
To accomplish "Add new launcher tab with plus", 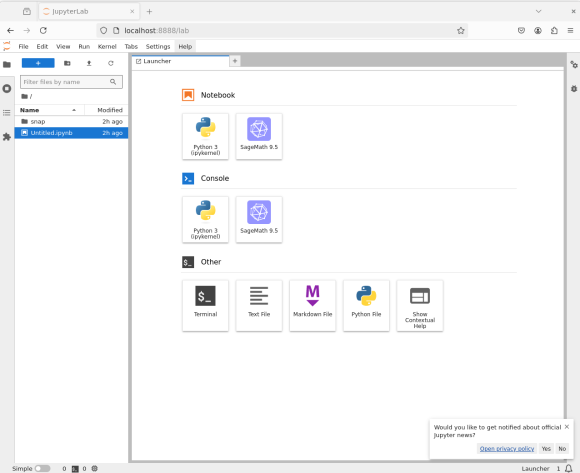I will [235, 61].
